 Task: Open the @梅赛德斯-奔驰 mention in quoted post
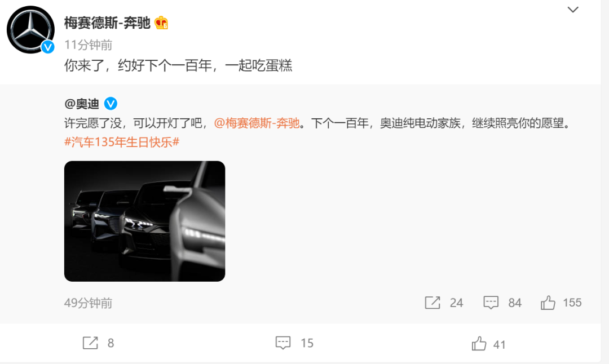coord(257,123)
